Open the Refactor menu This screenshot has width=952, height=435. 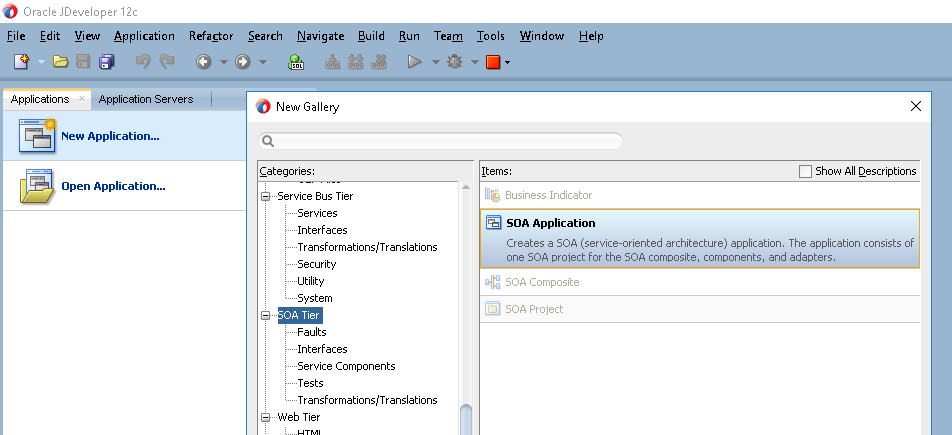tap(211, 36)
